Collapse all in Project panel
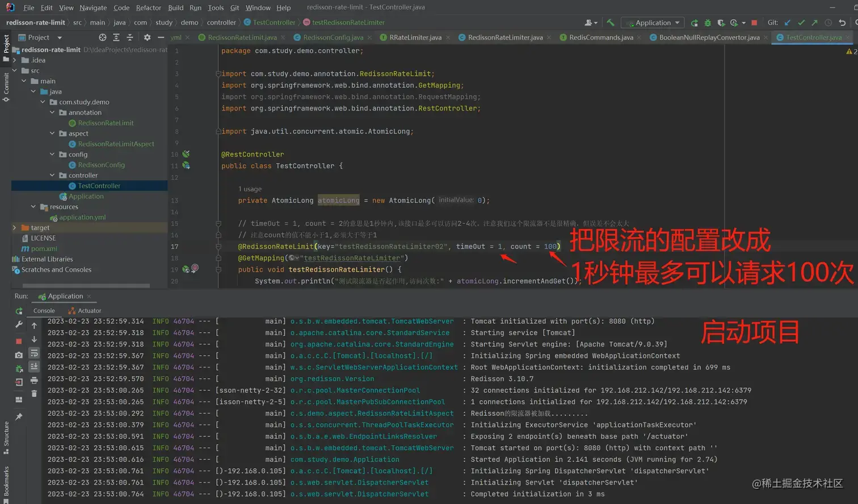The image size is (858, 504). [130, 37]
